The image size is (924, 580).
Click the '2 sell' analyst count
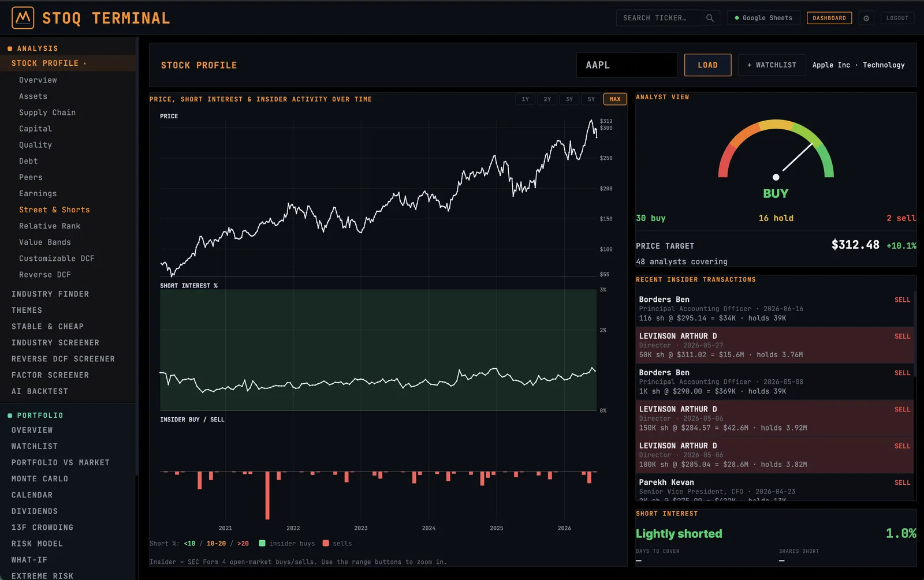coord(901,218)
